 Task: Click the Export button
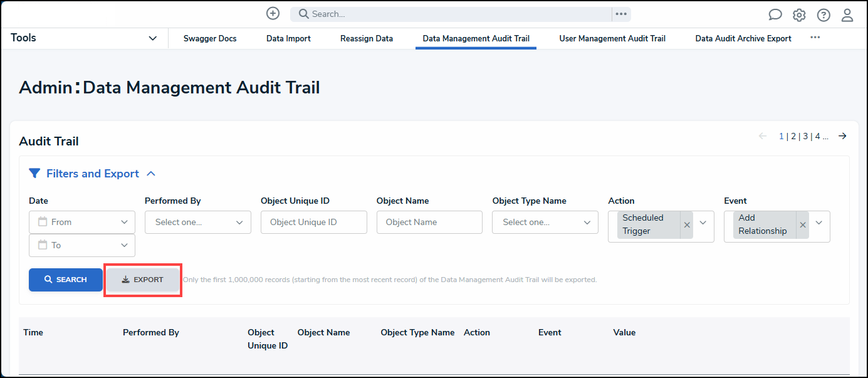[x=142, y=280]
